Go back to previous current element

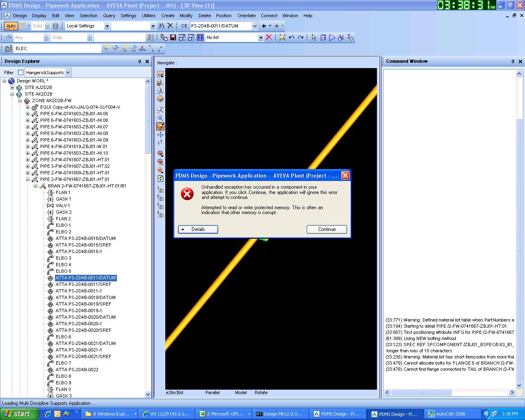pyautogui.click(x=264, y=26)
